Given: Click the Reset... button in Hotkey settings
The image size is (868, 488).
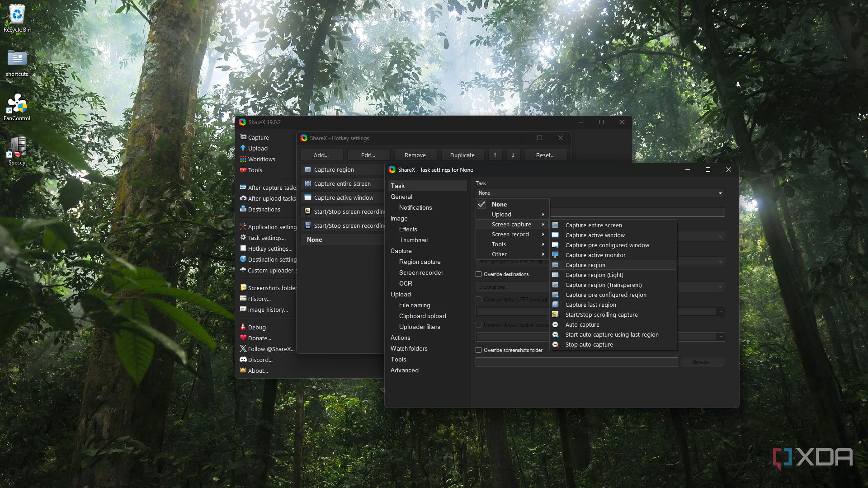Looking at the screenshot, I should point(545,155).
